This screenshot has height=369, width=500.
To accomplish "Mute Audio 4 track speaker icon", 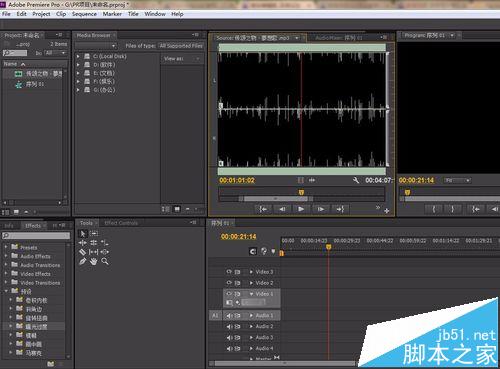I will (x=229, y=348).
